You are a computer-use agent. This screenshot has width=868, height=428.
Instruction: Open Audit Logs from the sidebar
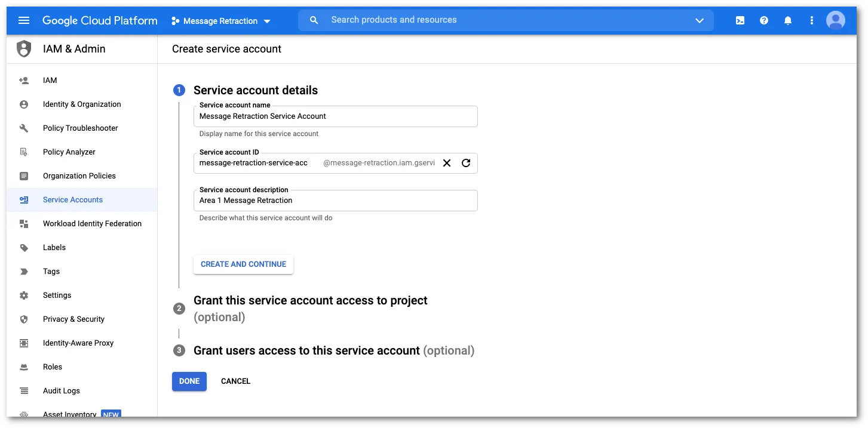point(61,390)
